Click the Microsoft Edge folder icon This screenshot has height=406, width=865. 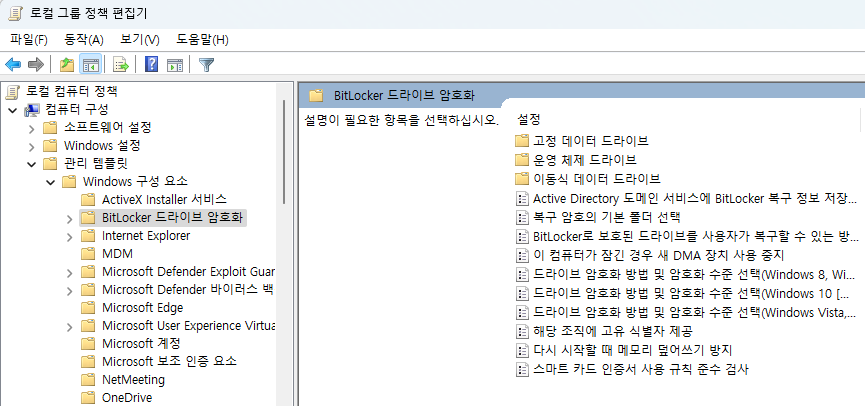88,307
